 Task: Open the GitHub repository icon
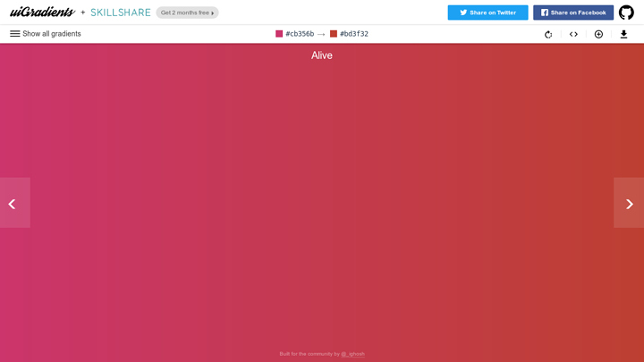pyautogui.click(x=626, y=13)
